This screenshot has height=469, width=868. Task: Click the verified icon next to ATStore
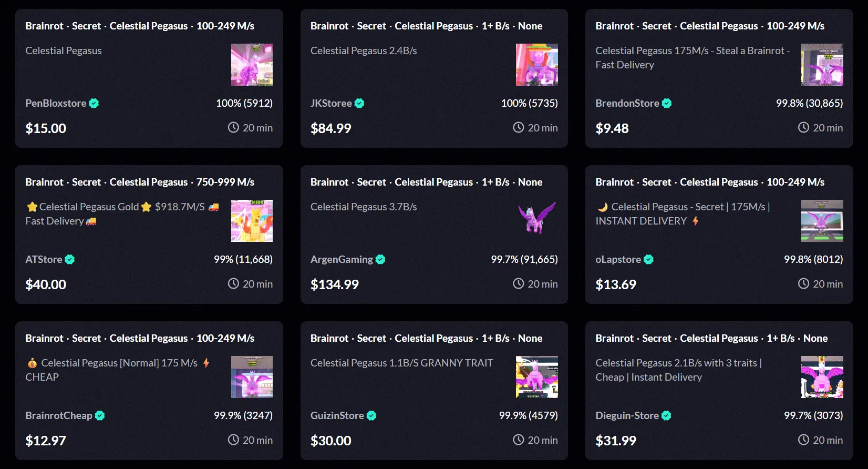(69, 259)
